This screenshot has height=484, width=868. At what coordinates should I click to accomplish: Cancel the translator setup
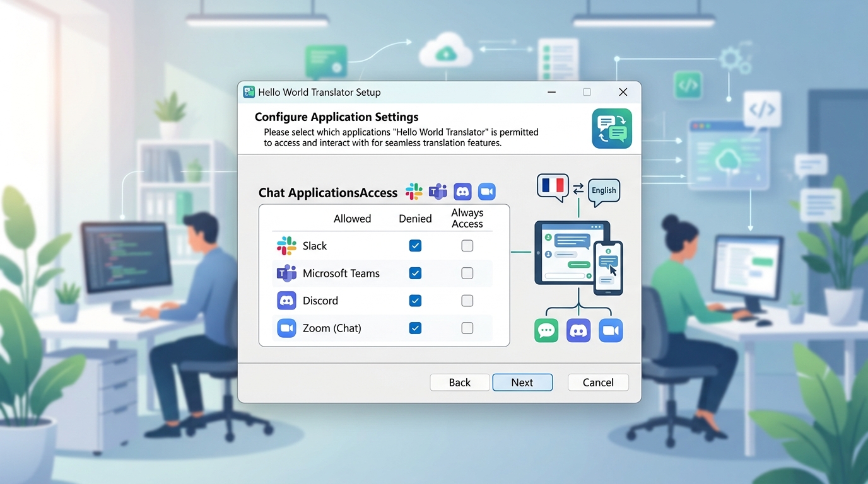598,383
